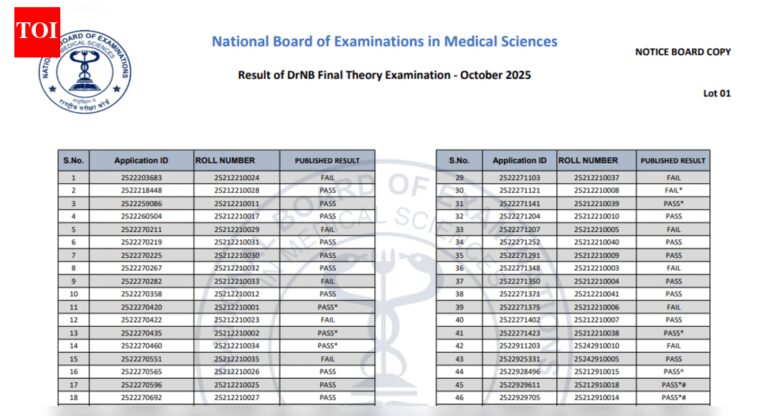Screen dimensions: 768x416
Task: Select the DrNB Final Theory Examination title
Action: (384, 75)
